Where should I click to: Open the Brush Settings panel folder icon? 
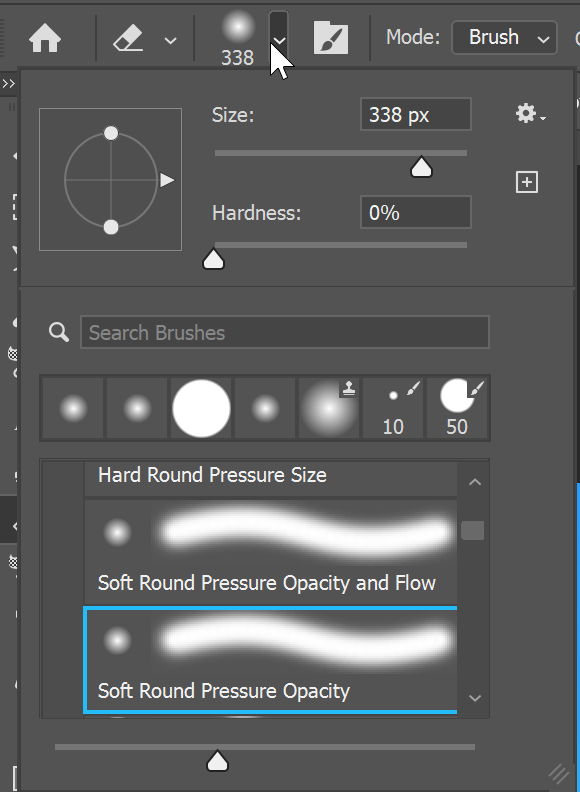(x=331, y=38)
